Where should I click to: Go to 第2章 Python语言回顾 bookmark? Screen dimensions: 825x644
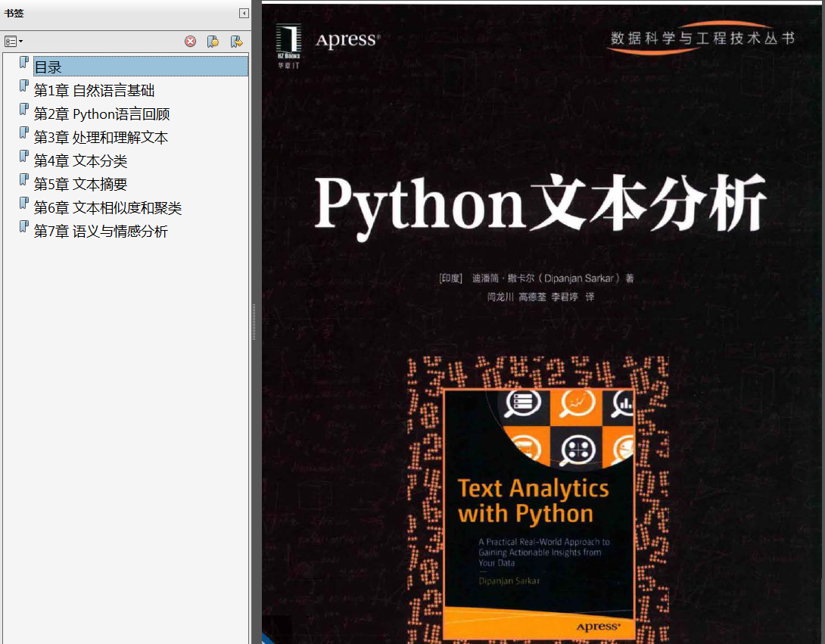101,114
